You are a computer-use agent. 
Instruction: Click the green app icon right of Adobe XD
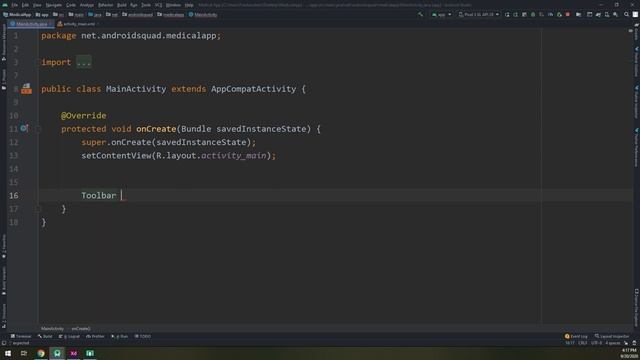click(90, 353)
